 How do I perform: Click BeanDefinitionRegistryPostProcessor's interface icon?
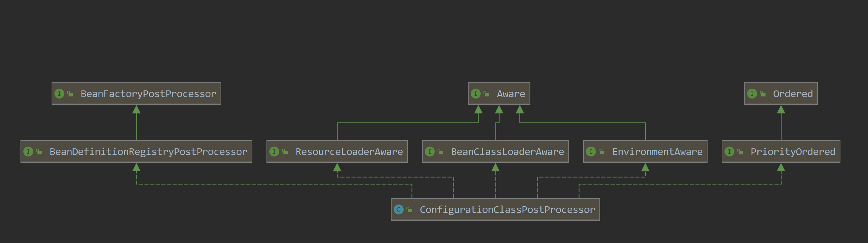28,152
